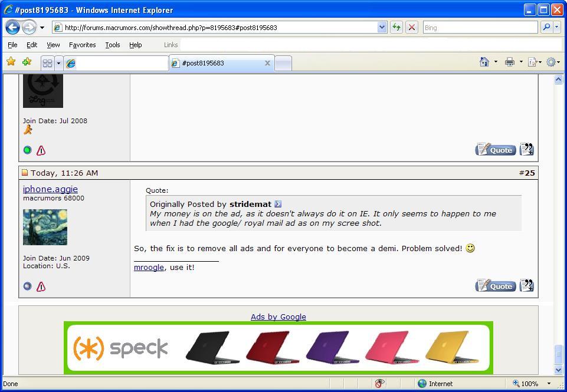Report post #25 with warning triangle
Screen dimensions: 567x392
click(x=41, y=286)
